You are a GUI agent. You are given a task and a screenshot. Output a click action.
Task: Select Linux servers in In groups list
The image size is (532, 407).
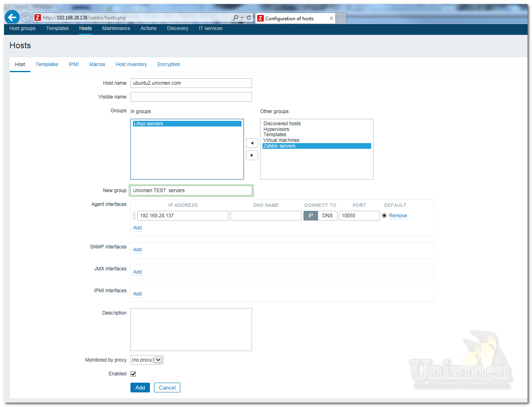coord(187,124)
